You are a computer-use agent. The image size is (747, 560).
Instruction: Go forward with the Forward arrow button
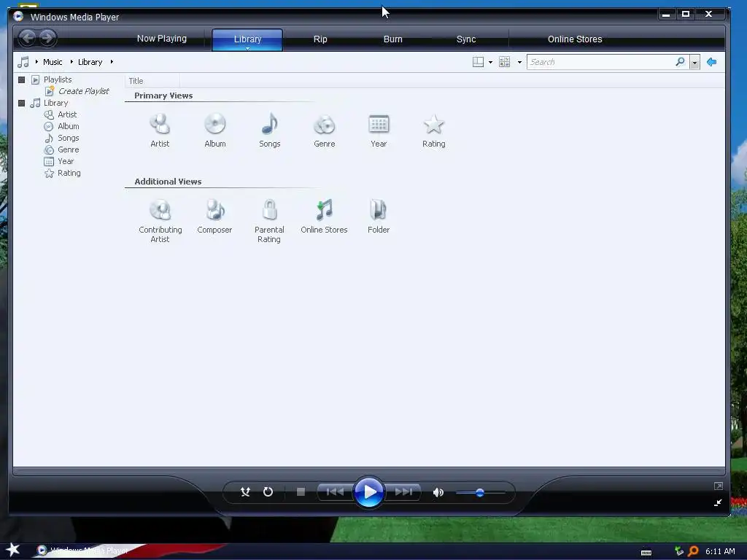(x=47, y=38)
